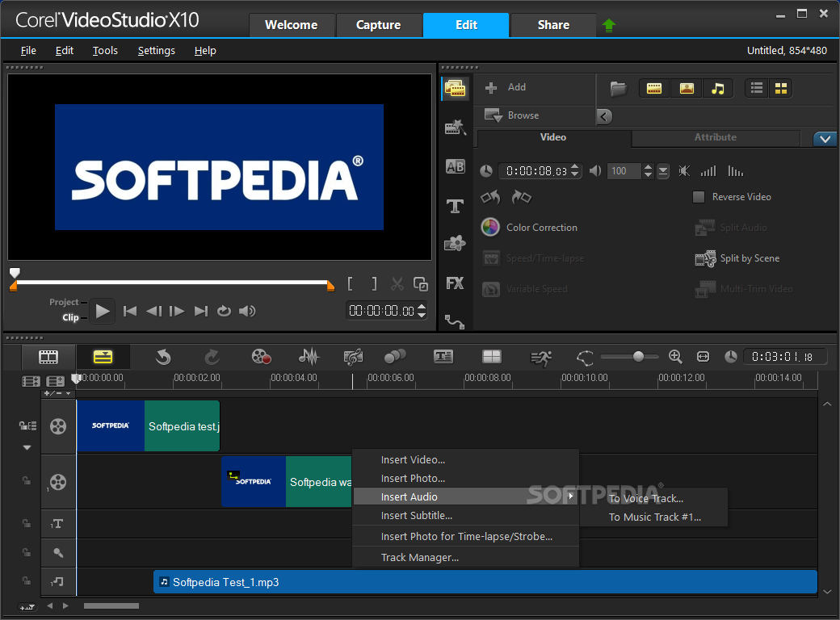Open the Transition (AB) library

coord(456,166)
